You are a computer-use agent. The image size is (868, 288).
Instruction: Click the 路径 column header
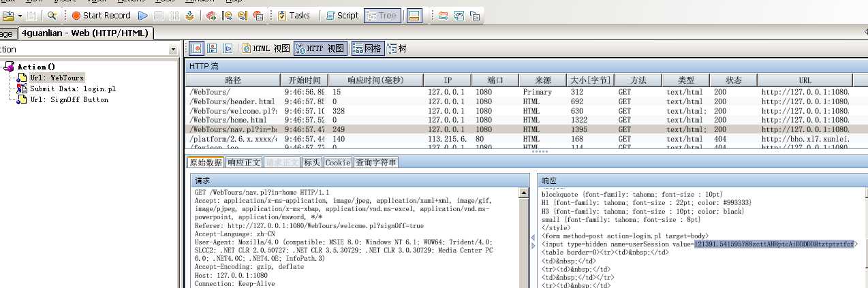[233, 80]
